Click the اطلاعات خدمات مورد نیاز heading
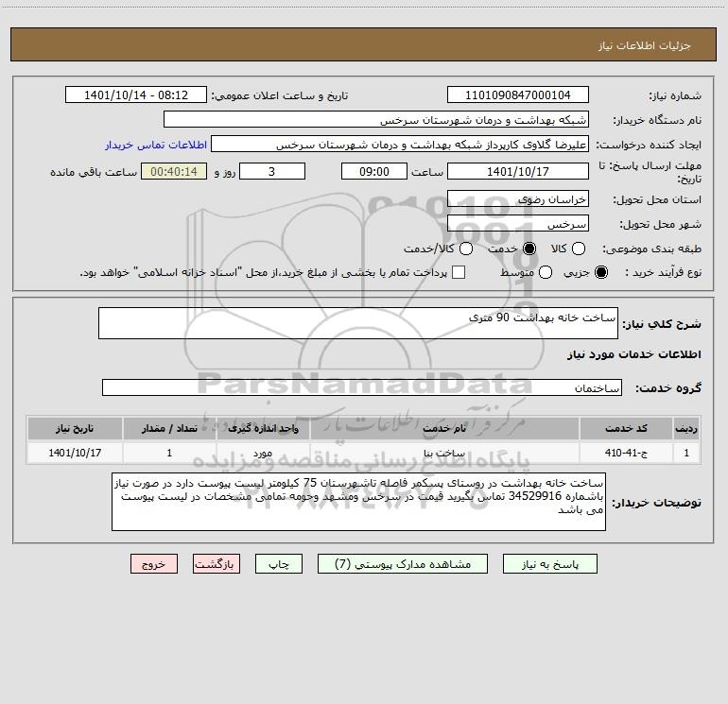 (x=634, y=354)
